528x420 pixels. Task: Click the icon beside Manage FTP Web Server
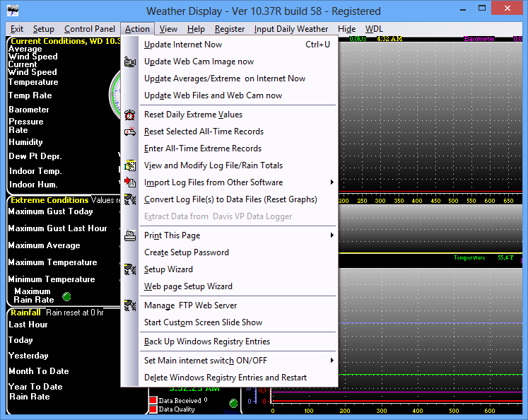pyautogui.click(x=129, y=305)
